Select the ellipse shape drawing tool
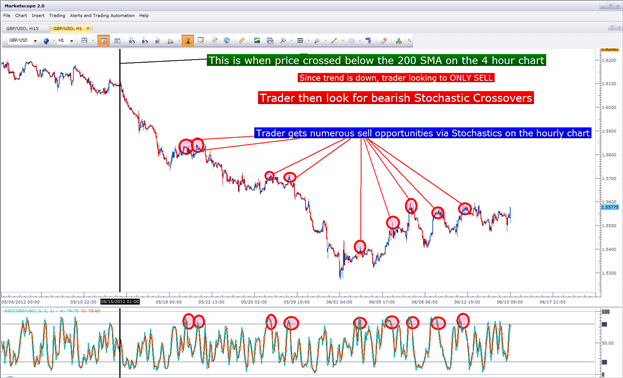The width and height of the screenshot is (623, 378). 351,41
